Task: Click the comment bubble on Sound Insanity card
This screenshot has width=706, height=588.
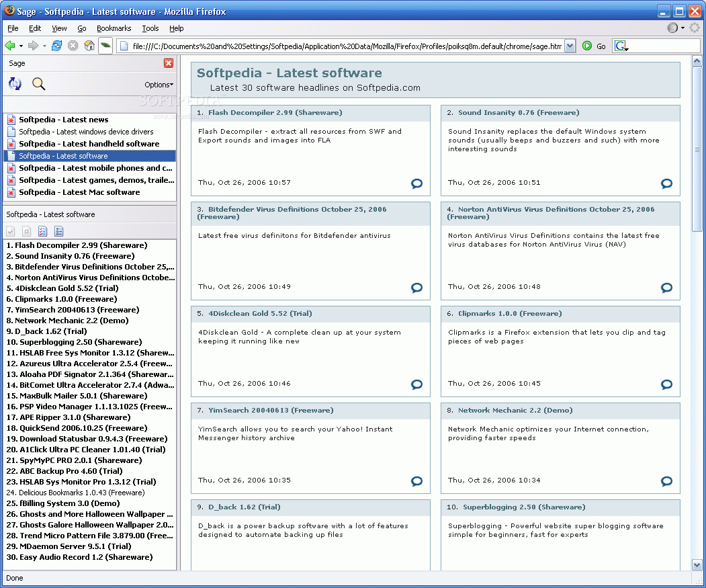Action: [x=667, y=183]
